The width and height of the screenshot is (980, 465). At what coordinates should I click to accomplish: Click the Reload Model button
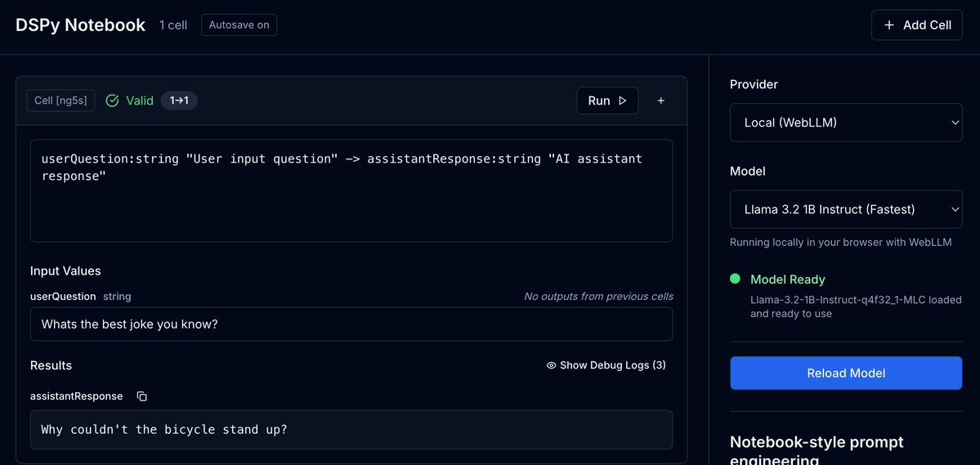(x=846, y=373)
